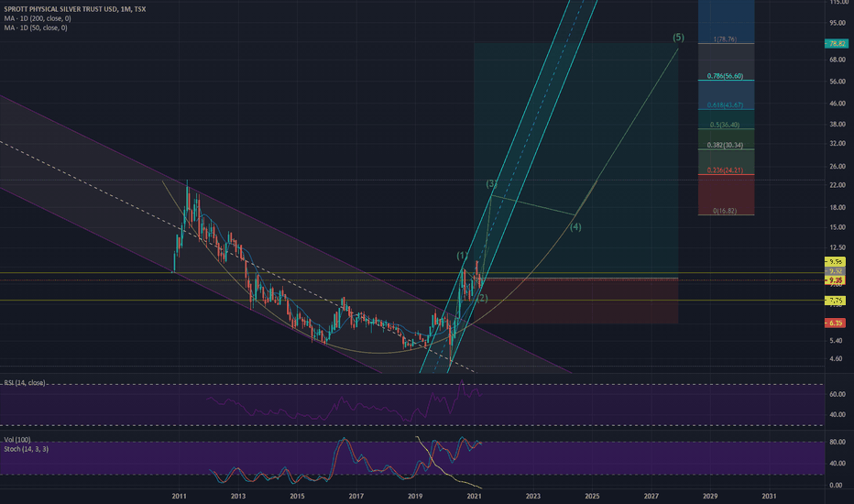Viewport: 854px width, 504px height.
Task: Click 56.00 on the price axis
Action: [838, 82]
